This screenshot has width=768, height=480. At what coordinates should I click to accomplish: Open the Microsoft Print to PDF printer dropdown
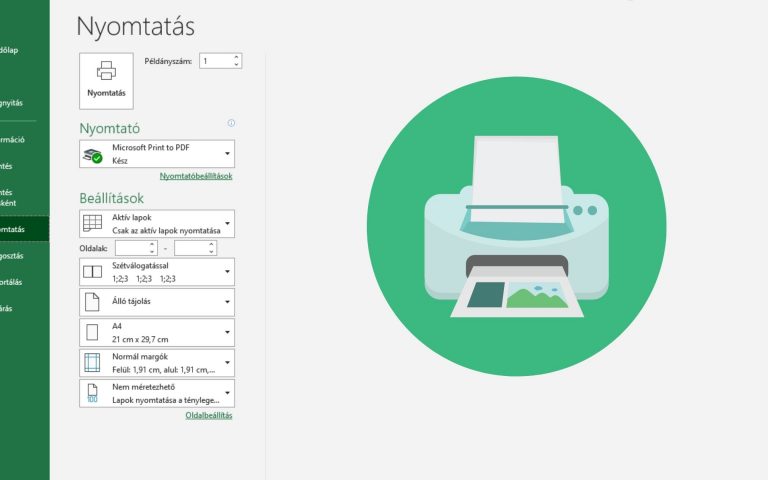[x=228, y=154]
